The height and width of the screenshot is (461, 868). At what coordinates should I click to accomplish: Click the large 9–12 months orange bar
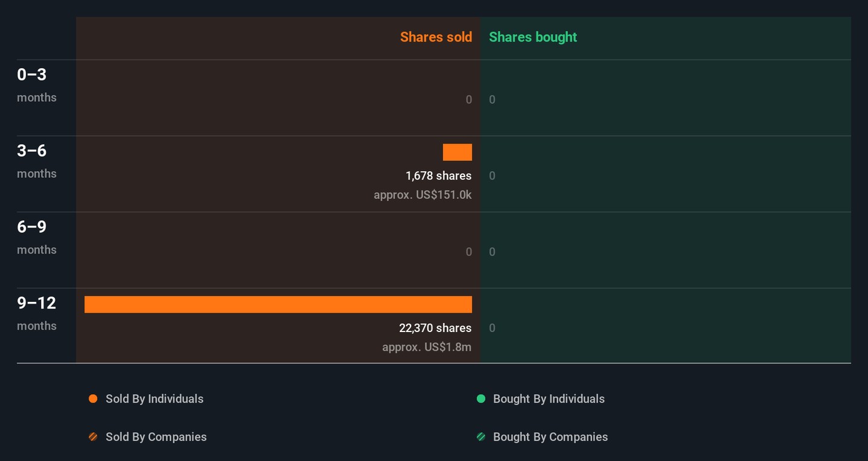click(278, 304)
